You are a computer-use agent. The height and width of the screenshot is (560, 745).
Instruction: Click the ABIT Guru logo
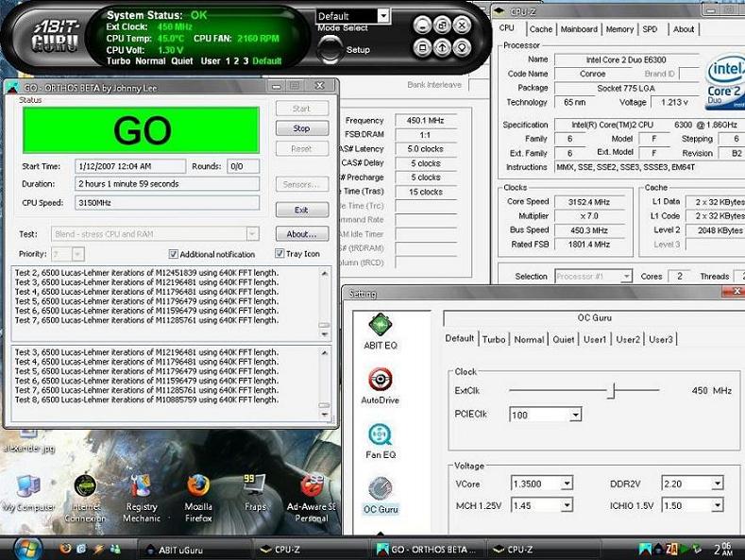(x=55, y=36)
